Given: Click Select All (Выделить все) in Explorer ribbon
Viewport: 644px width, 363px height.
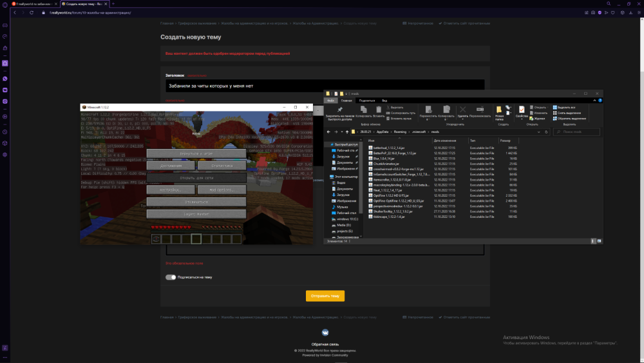Looking at the screenshot, I should pyautogui.click(x=564, y=108).
